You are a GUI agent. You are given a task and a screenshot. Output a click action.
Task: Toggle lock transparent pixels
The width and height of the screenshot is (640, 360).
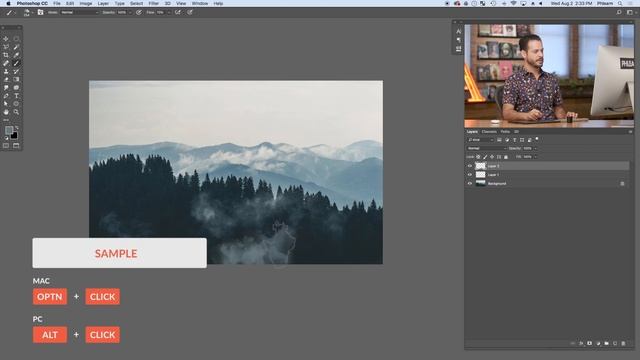point(478,157)
